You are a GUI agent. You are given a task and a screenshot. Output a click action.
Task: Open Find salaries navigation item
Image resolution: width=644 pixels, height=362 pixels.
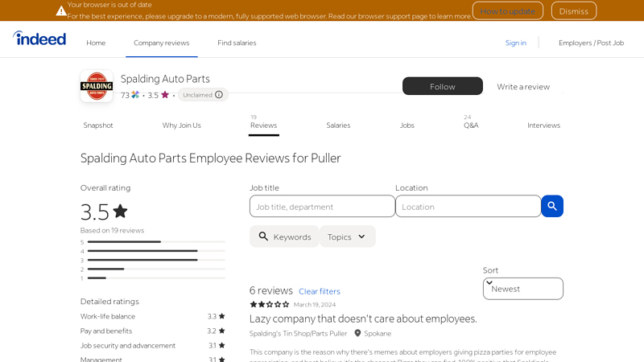[x=237, y=43]
